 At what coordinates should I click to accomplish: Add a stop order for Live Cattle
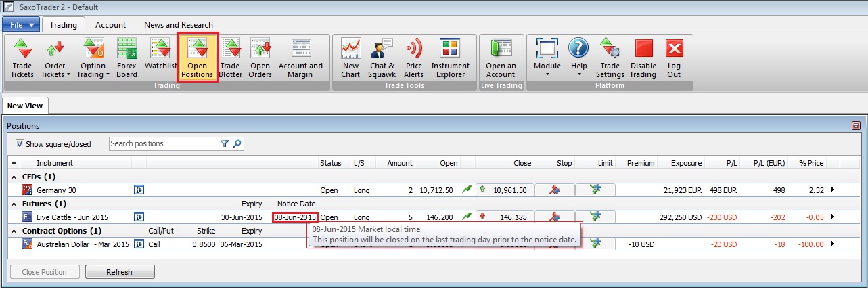555,217
